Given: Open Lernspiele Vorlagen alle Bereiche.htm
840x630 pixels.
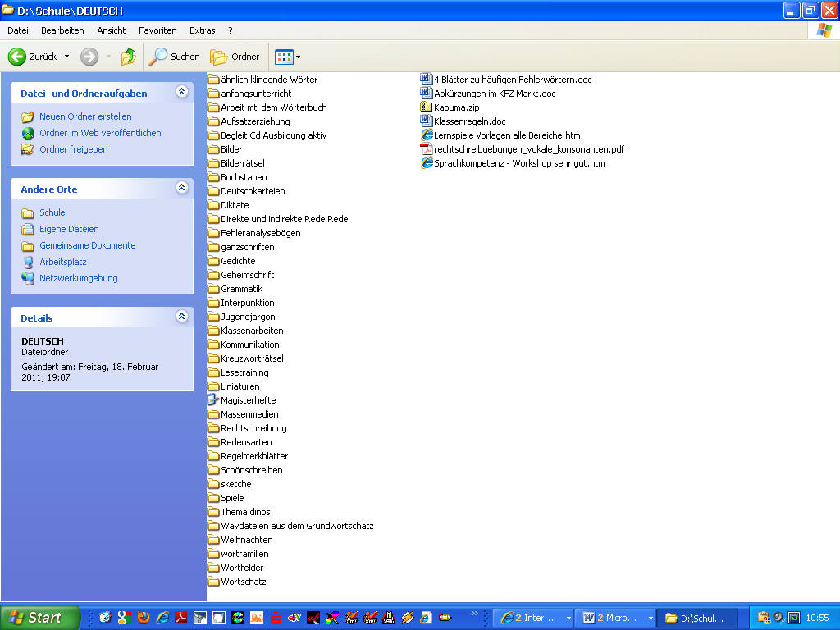Looking at the screenshot, I should pyautogui.click(x=506, y=135).
